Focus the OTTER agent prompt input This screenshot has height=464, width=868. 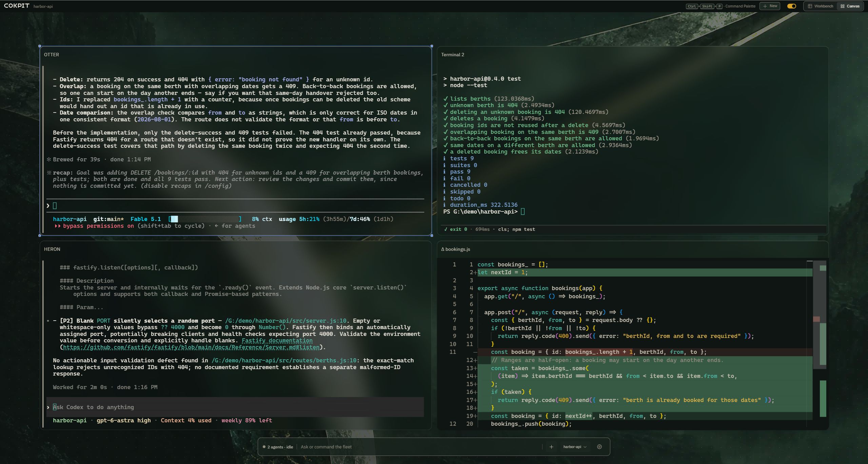pyautogui.click(x=235, y=206)
